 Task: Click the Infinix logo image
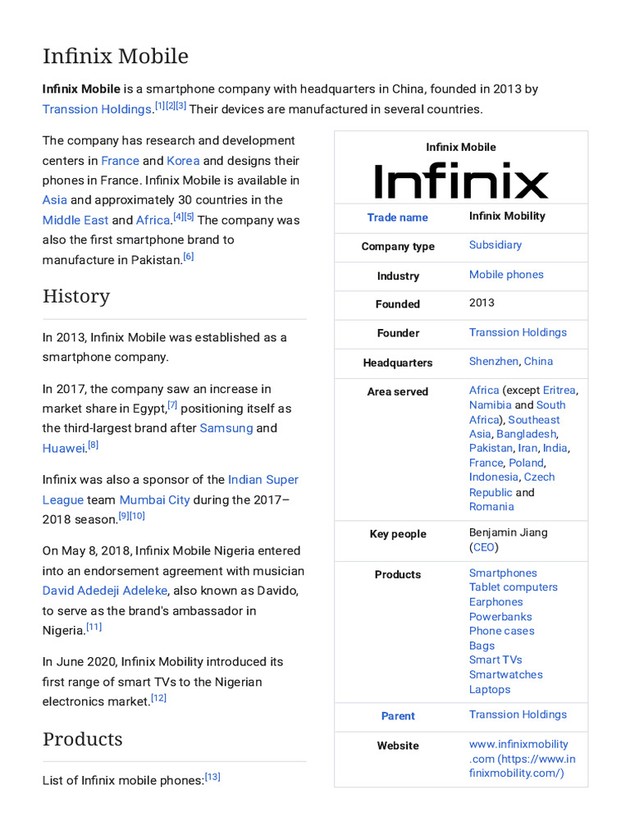[x=461, y=181]
